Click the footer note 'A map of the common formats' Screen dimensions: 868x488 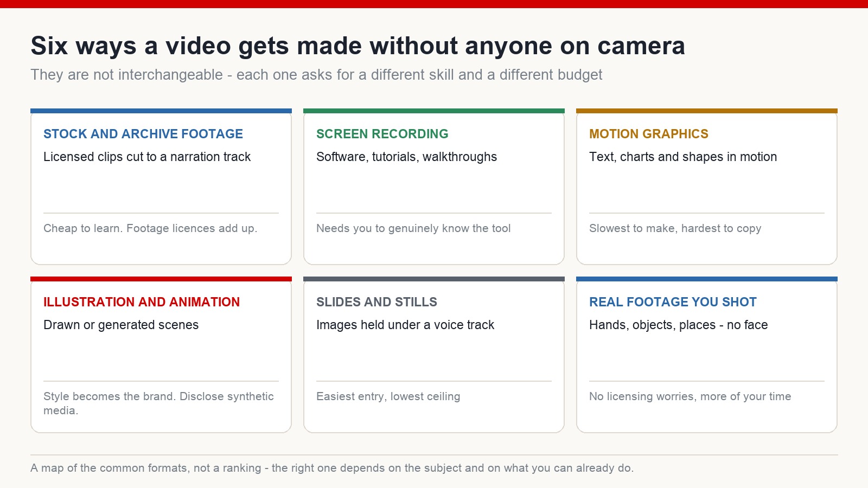click(x=332, y=468)
